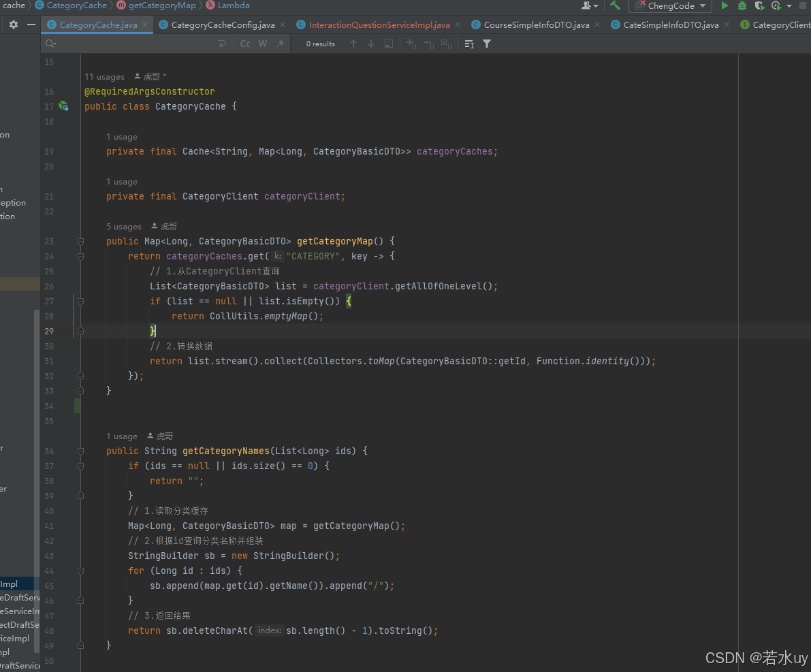Toggle whole Words W option
This screenshot has height=672, width=811.
[x=263, y=44]
